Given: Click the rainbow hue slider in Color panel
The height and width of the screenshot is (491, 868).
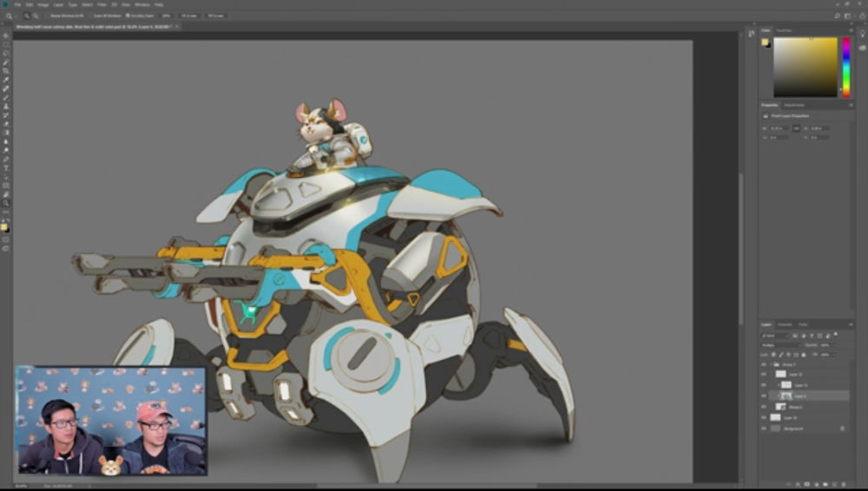Looking at the screenshot, I should click(846, 67).
